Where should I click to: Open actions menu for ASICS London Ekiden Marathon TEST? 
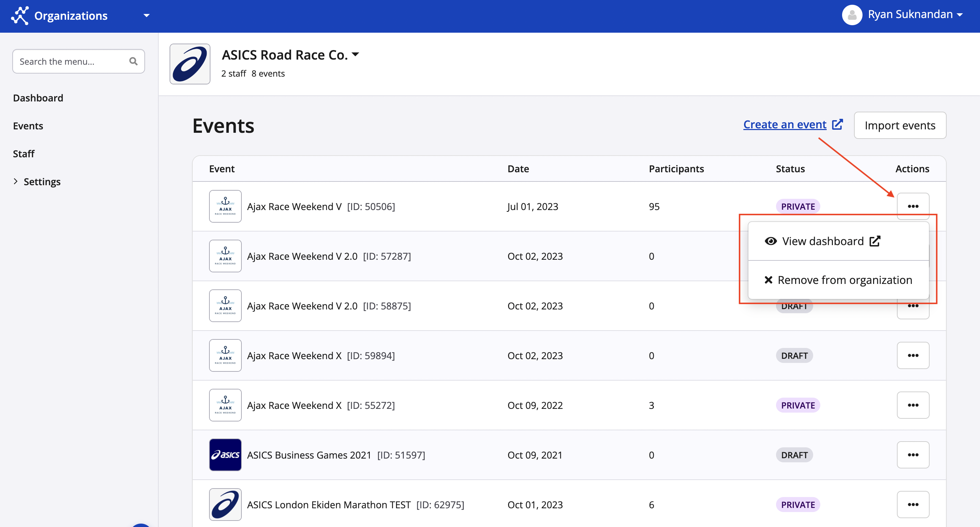pyautogui.click(x=913, y=505)
